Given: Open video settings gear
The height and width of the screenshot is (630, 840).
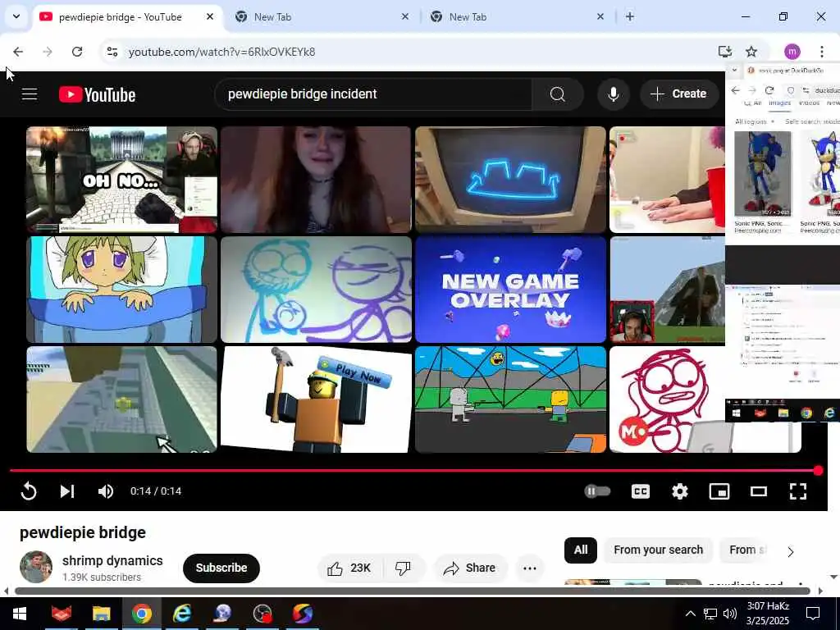Looking at the screenshot, I should click(x=680, y=491).
